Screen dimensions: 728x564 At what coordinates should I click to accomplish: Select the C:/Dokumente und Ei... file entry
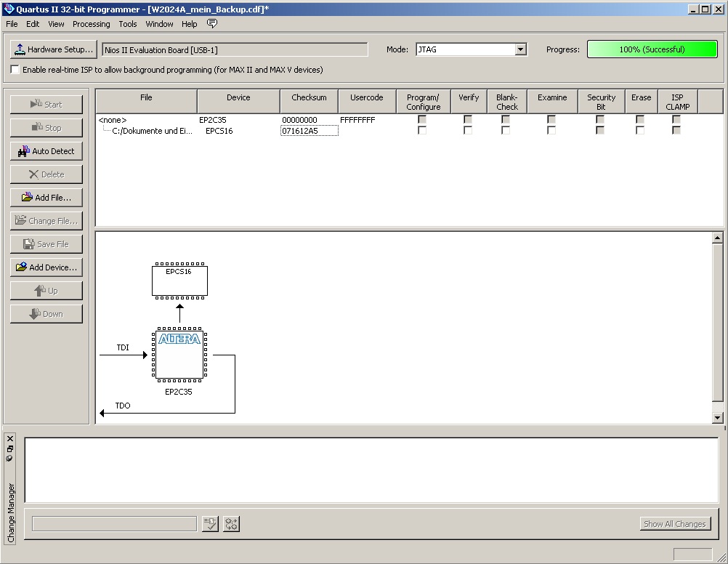coord(152,131)
